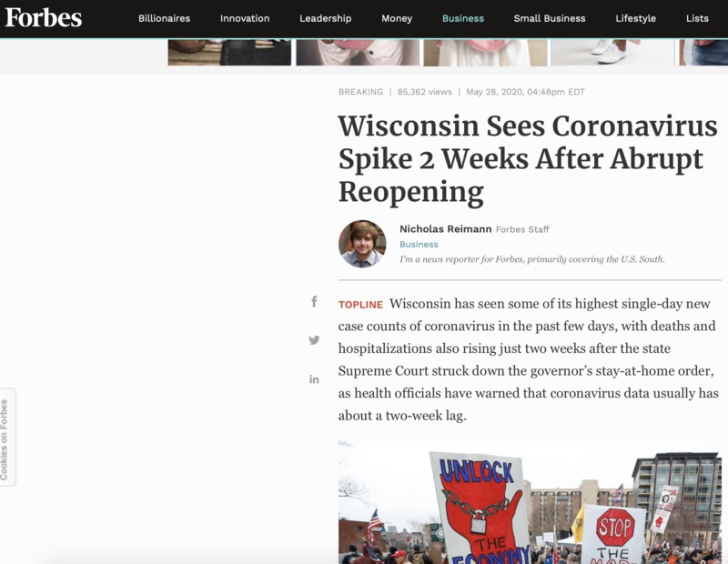The image size is (728, 564).
Task: Click the BREAKING label above headline
Action: point(360,92)
